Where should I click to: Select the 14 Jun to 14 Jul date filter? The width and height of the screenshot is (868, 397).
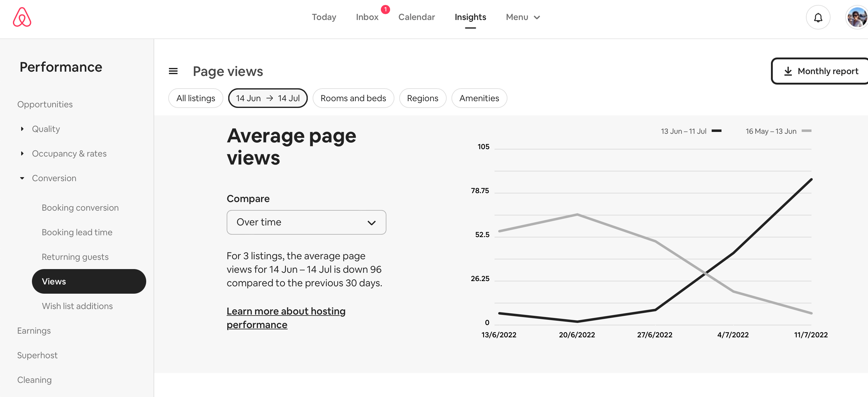[x=268, y=98]
